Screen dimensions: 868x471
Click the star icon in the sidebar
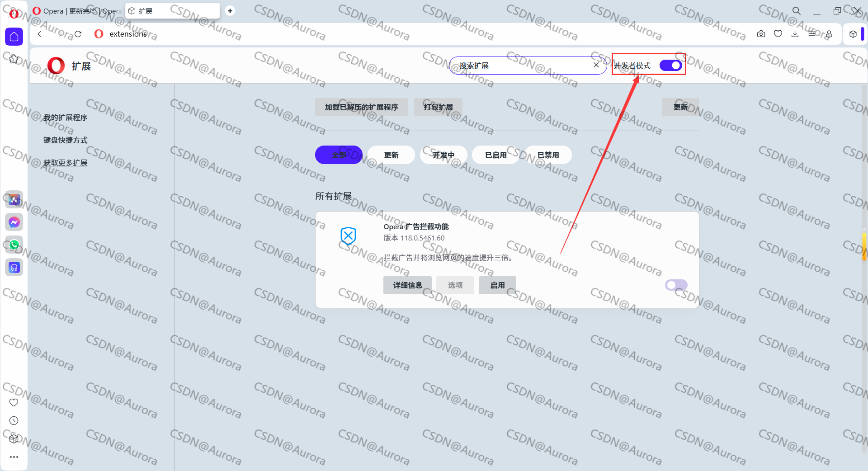click(x=14, y=59)
